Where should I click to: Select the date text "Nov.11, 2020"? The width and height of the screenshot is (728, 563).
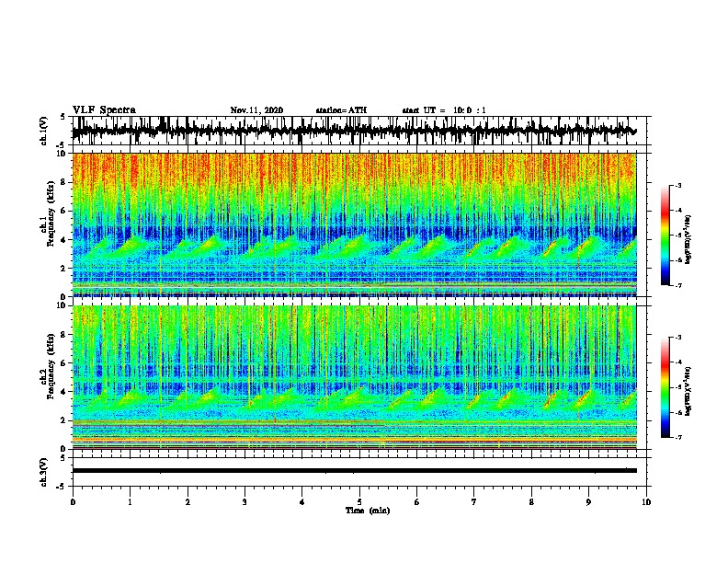click(256, 110)
